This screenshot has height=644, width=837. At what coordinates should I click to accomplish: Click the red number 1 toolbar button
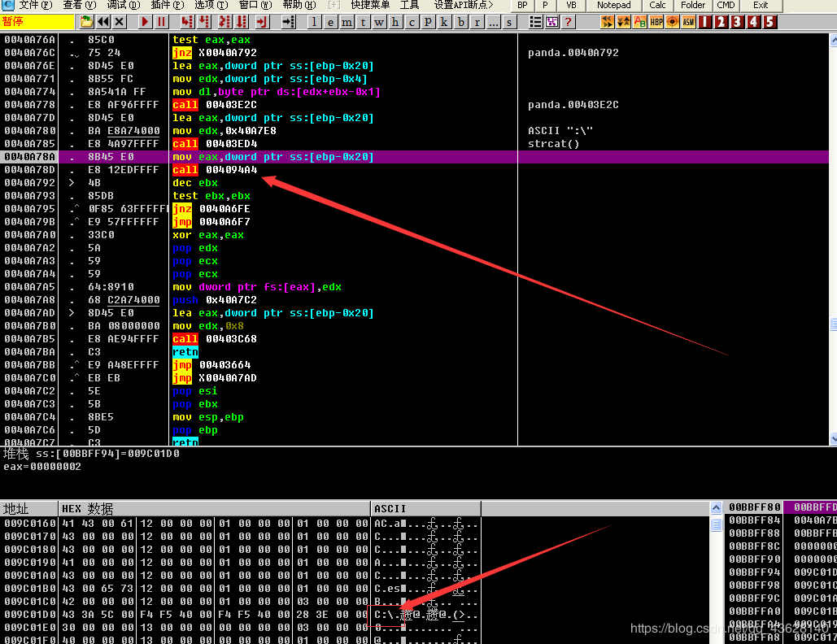[705, 22]
